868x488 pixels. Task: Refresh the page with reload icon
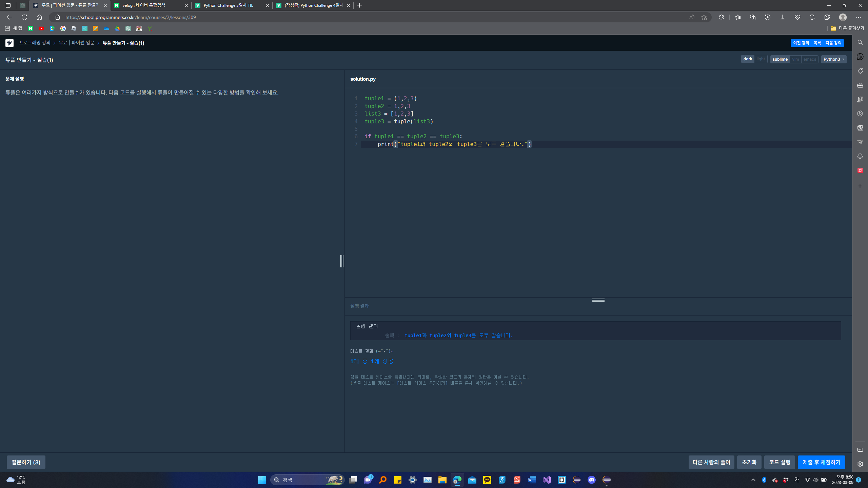(24, 17)
